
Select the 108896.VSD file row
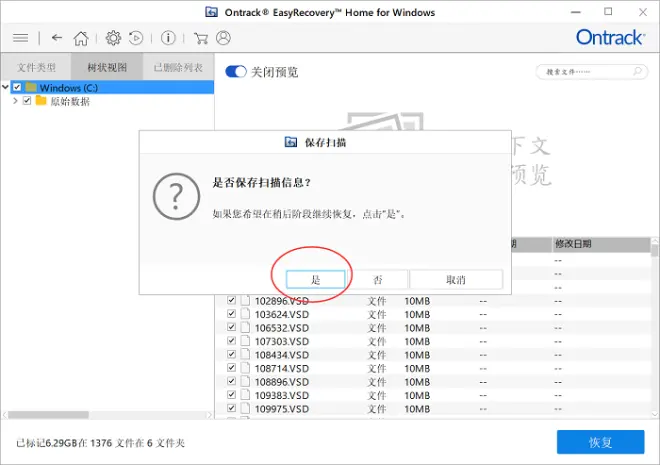(x=433, y=382)
